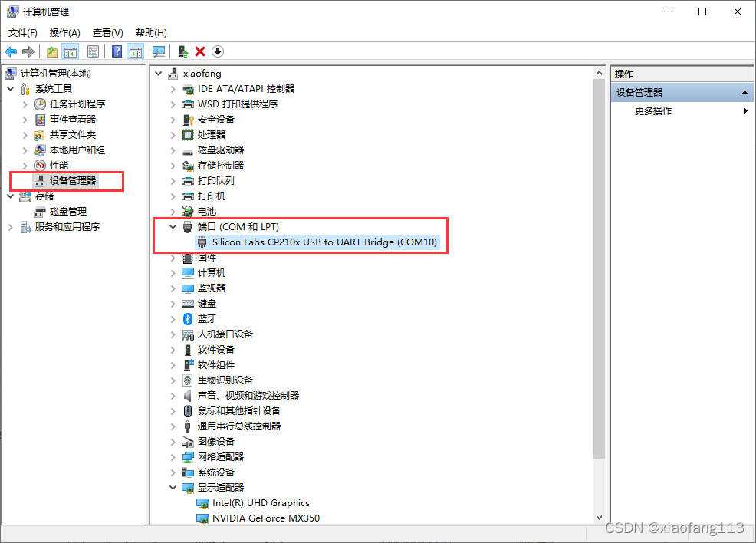The height and width of the screenshot is (543, 756).
Task: Select the 图像设备 category
Action: (x=216, y=442)
